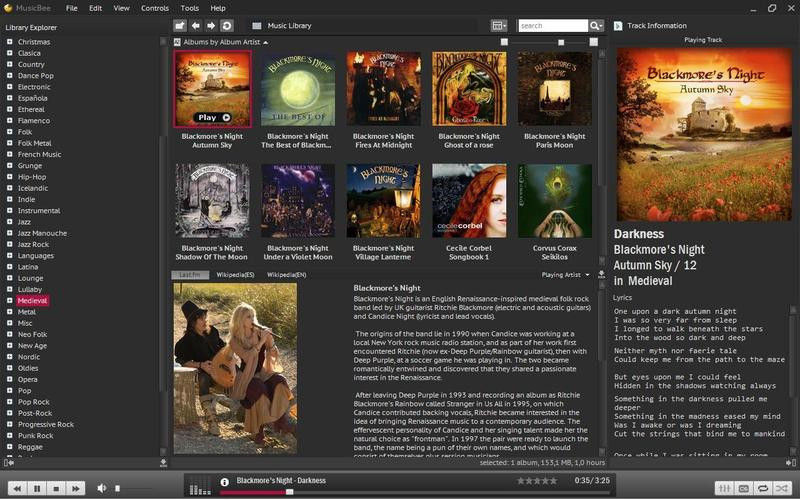Collapse the left sidebar panel toggle icon
This screenshot has width=800, height=500.
9,463
